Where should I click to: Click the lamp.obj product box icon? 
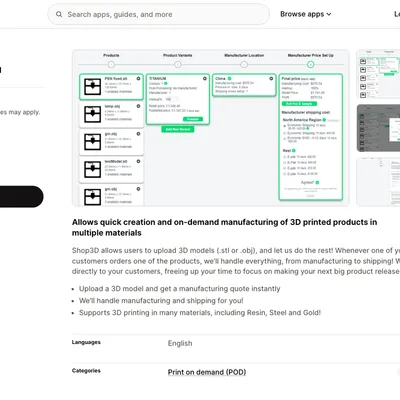click(92, 114)
